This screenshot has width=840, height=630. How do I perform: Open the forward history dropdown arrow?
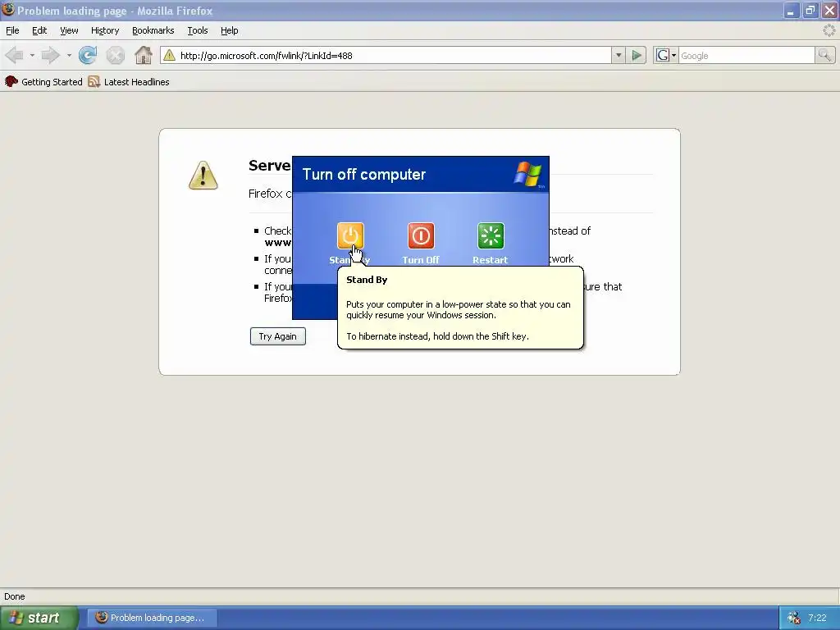tap(69, 55)
